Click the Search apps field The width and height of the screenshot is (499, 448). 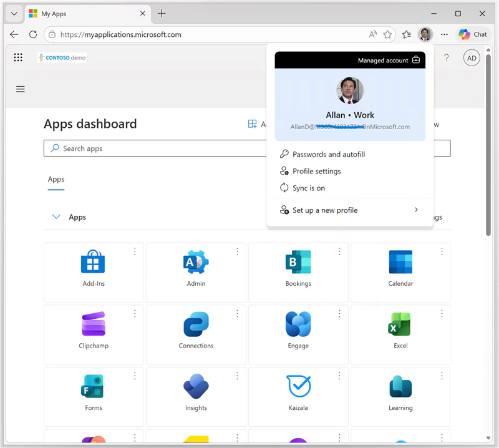pos(247,149)
